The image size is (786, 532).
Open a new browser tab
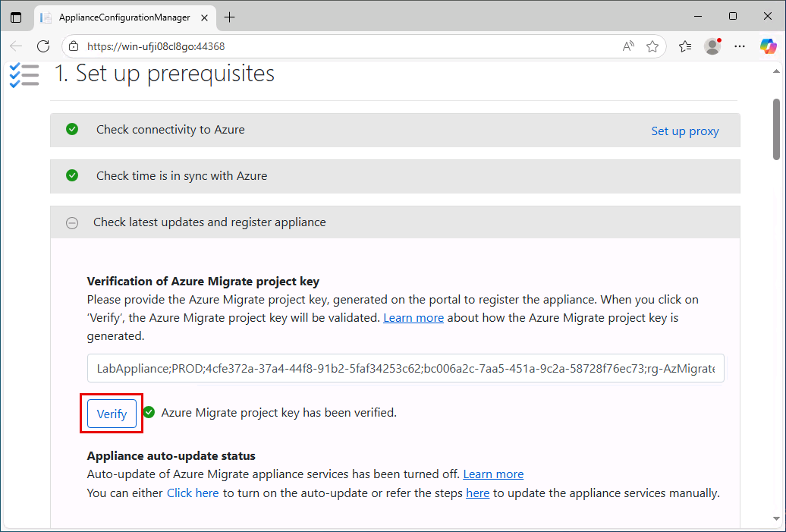(230, 17)
